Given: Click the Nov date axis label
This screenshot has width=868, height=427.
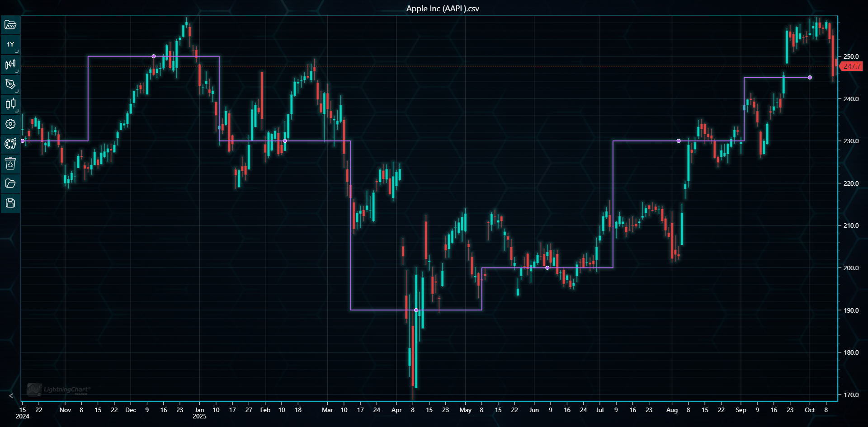Looking at the screenshot, I should 65,410.
